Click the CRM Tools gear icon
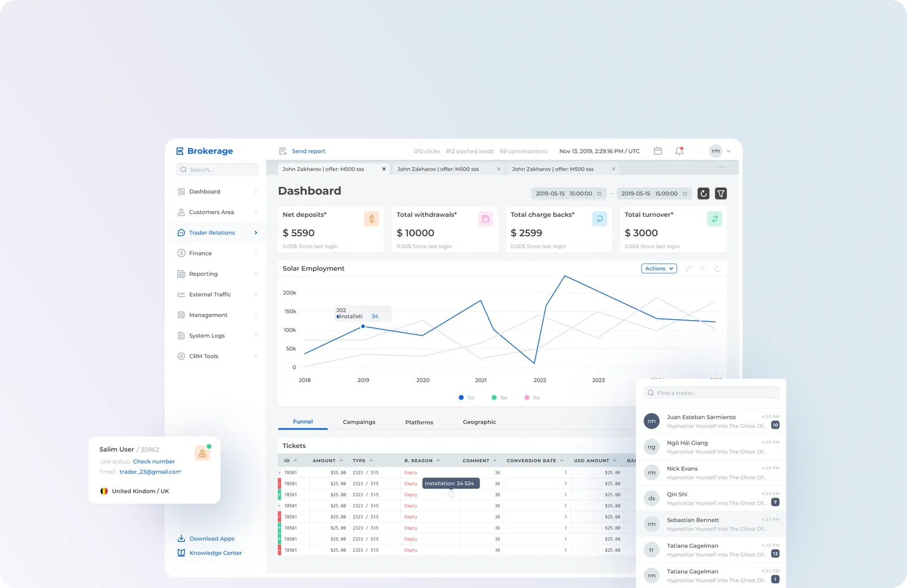The image size is (907, 588). click(181, 356)
